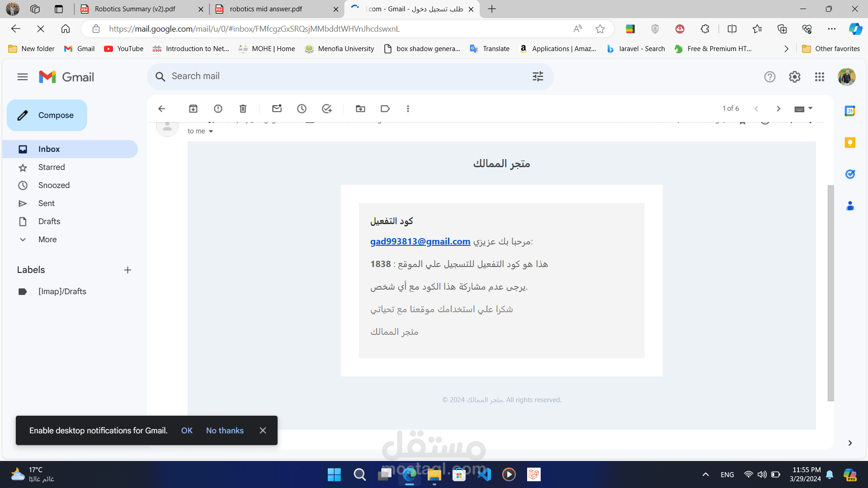Add email to Tasks
The image size is (868, 488).
(x=326, y=108)
